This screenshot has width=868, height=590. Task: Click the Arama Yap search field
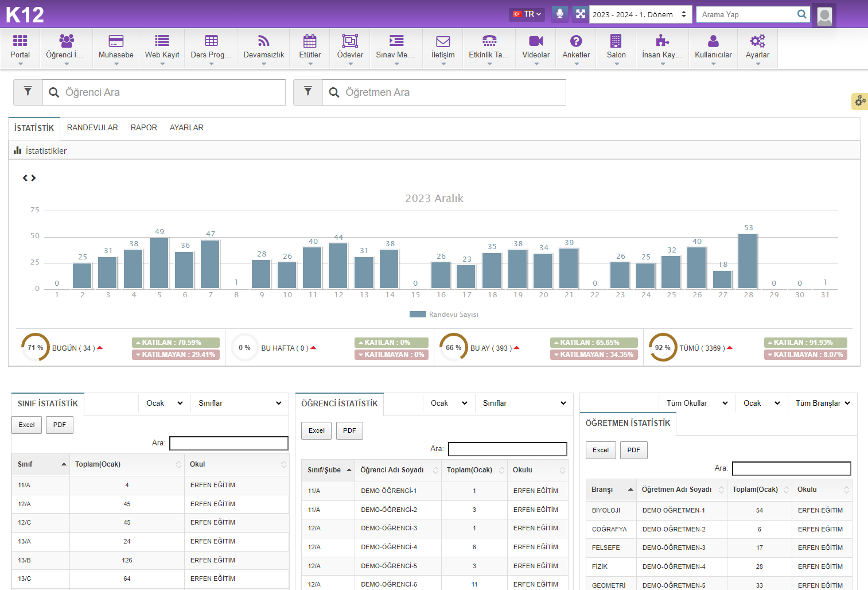point(746,14)
